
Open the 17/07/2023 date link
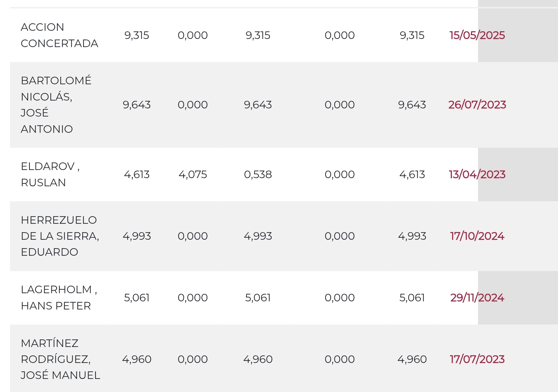[477, 359]
